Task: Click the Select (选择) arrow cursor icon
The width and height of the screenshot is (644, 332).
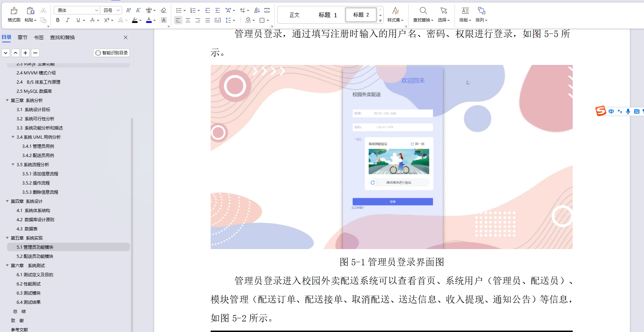Action: (x=444, y=11)
